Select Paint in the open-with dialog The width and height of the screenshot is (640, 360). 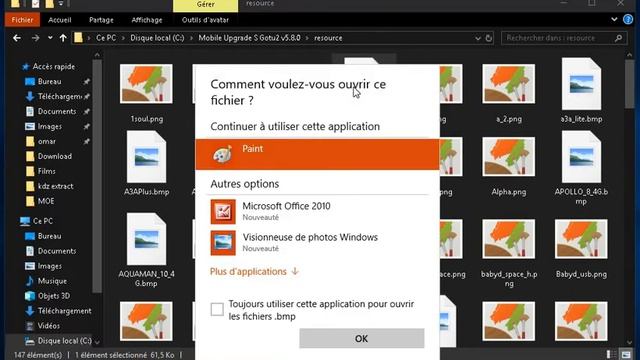318,154
